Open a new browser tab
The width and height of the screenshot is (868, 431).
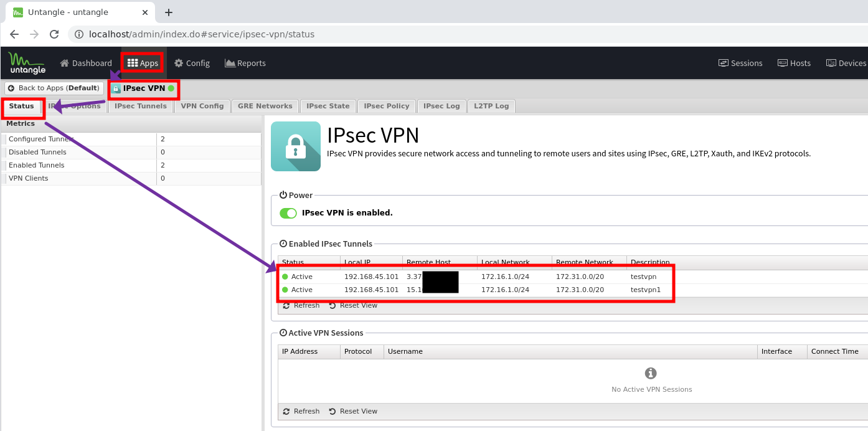(x=168, y=12)
